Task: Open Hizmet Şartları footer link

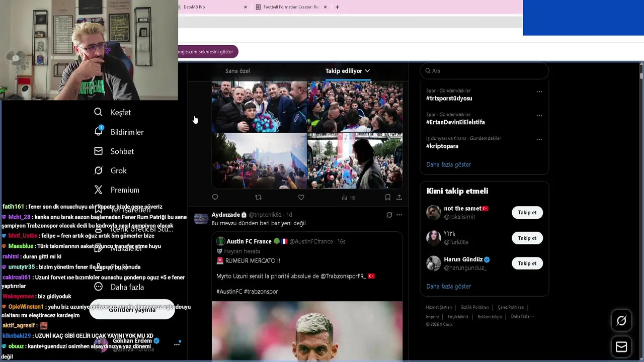Action: coord(439,307)
